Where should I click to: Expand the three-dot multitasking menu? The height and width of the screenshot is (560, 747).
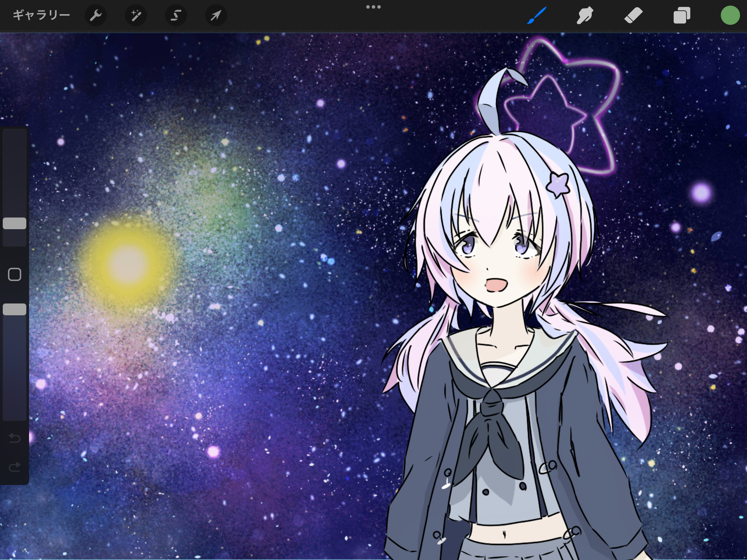click(373, 7)
